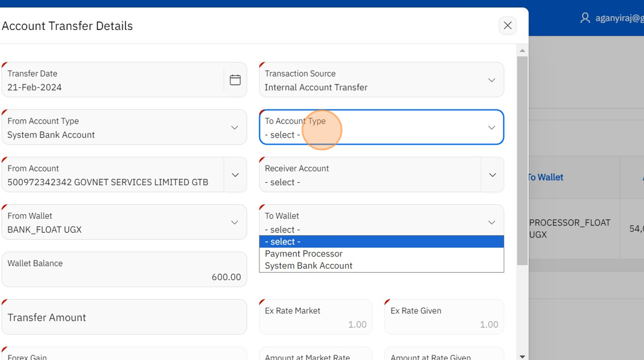Expand the From Account chevron

235,175
